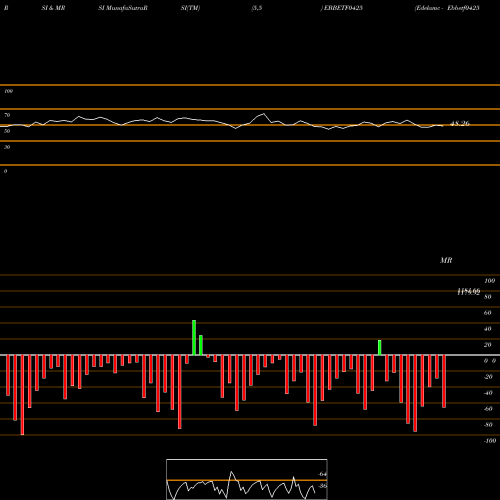The width and height of the screenshot is (500, 500).
Task: Click the 36 level label in mini chart
Action: point(322,486)
